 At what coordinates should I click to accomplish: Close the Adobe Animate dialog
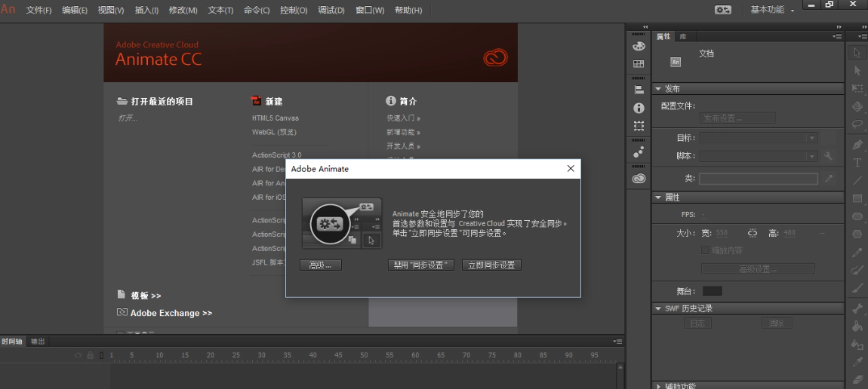point(571,169)
